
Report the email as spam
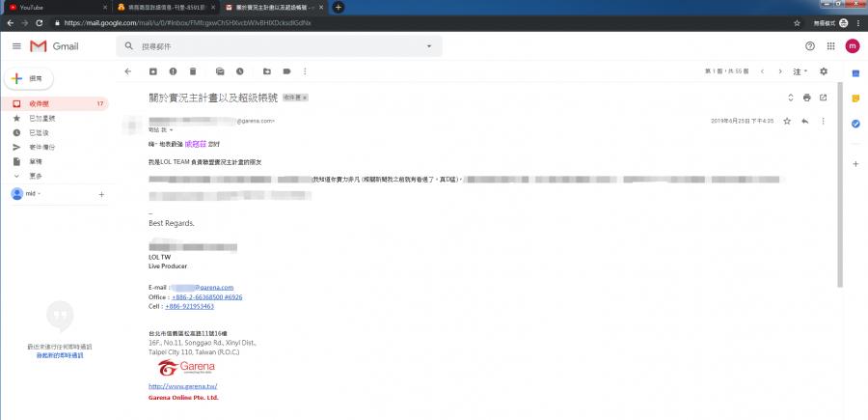[173, 71]
